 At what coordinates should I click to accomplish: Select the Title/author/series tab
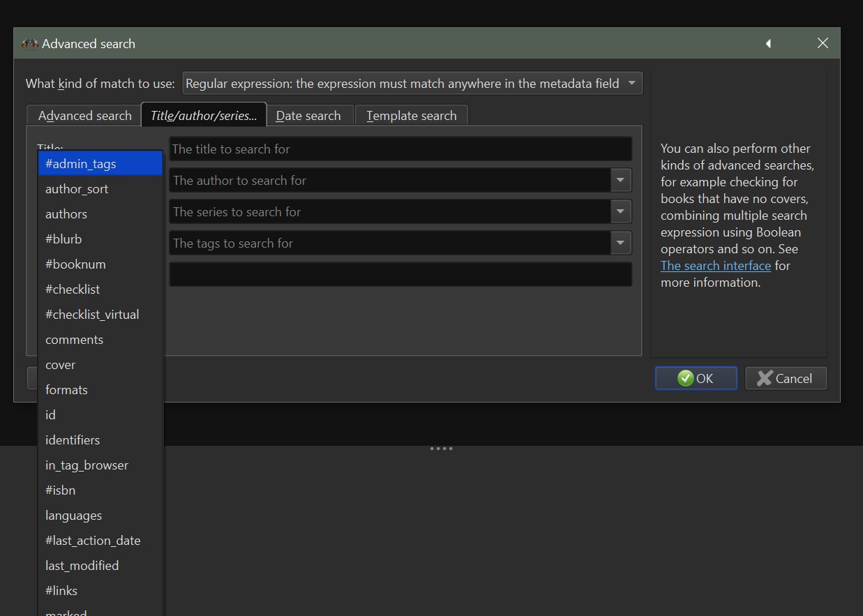tap(204, 115)
